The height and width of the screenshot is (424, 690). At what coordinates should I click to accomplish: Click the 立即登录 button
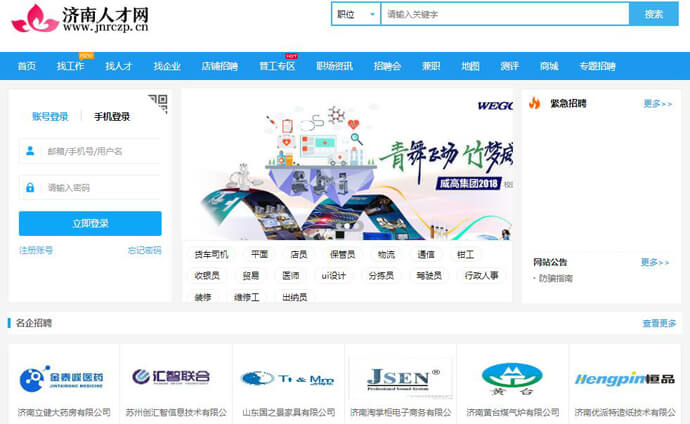tap(90, 223)
